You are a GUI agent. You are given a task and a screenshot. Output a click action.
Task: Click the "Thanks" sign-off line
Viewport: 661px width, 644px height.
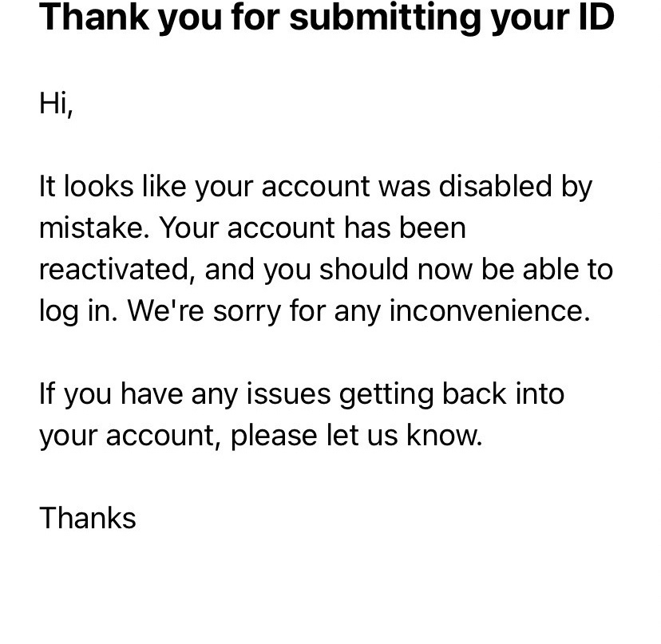point(88,518)
